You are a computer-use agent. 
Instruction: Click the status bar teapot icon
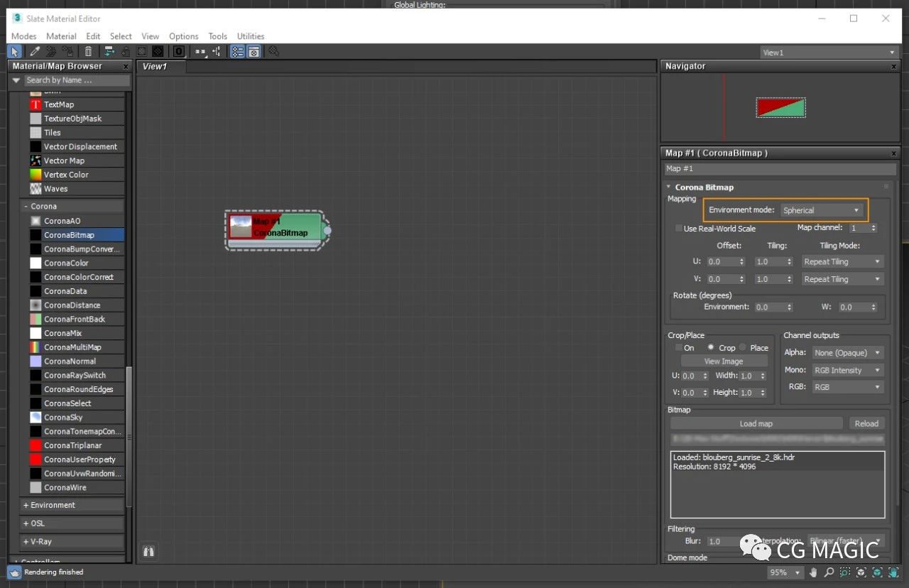point(14,572)
